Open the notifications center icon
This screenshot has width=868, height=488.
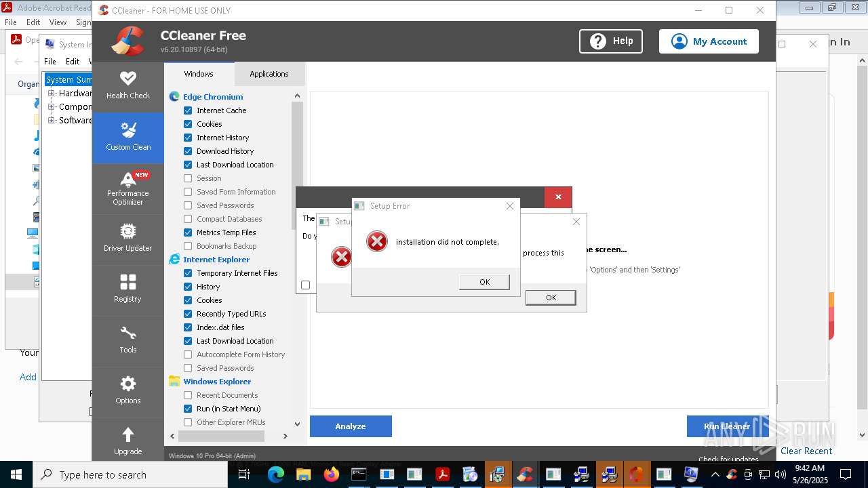846,474
